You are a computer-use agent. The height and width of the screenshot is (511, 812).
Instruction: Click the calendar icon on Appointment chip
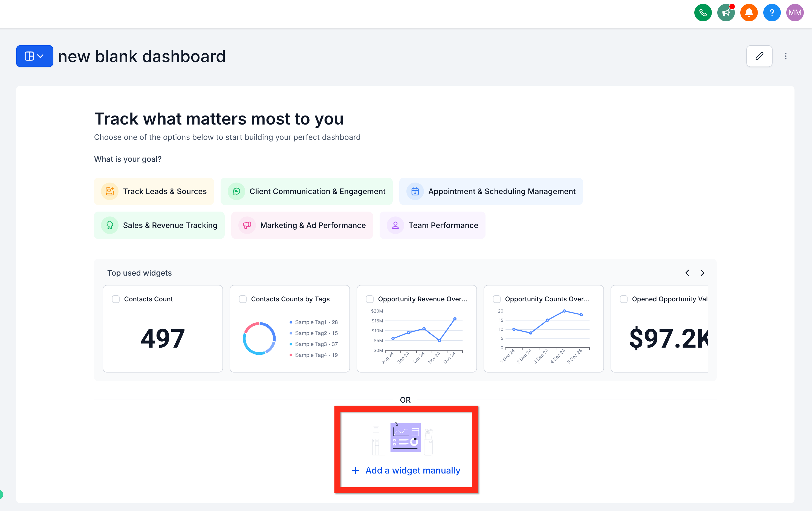pyautogui.click(x=415, y=191)
